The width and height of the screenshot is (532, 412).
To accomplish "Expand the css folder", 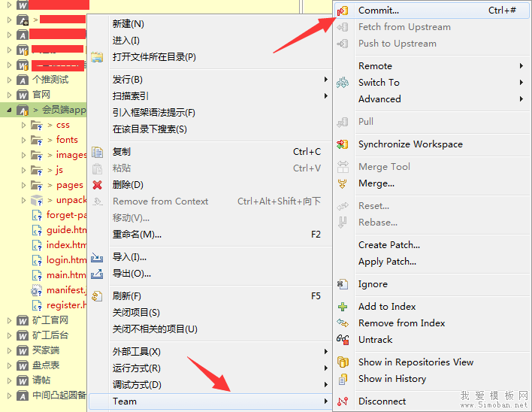I will [23, 125].
